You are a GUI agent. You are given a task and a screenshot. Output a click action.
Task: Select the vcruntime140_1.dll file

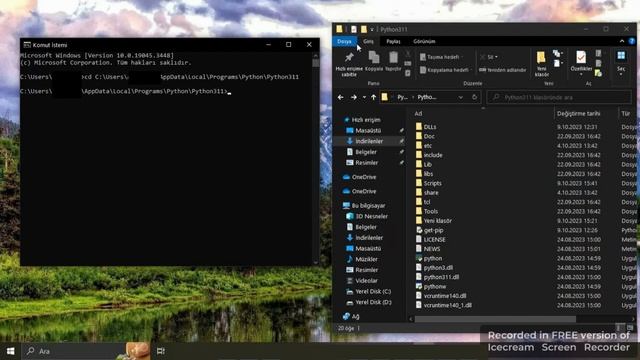pyautogui.click(x=444, y=305)
